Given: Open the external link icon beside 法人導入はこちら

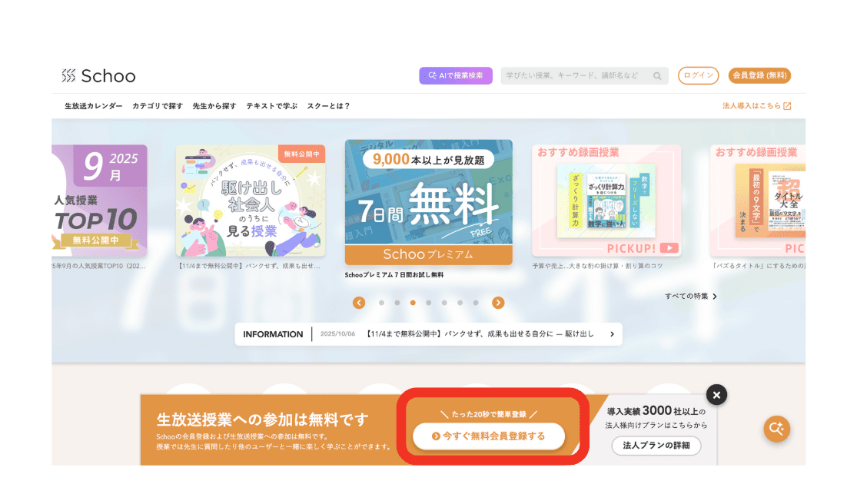Looking at the screenshot, I should (787, 106).
